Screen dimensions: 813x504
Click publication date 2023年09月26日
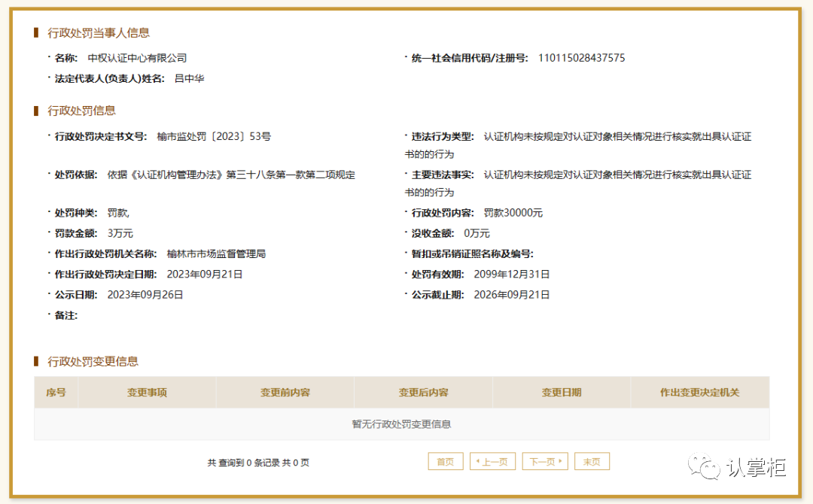[145, 295]
